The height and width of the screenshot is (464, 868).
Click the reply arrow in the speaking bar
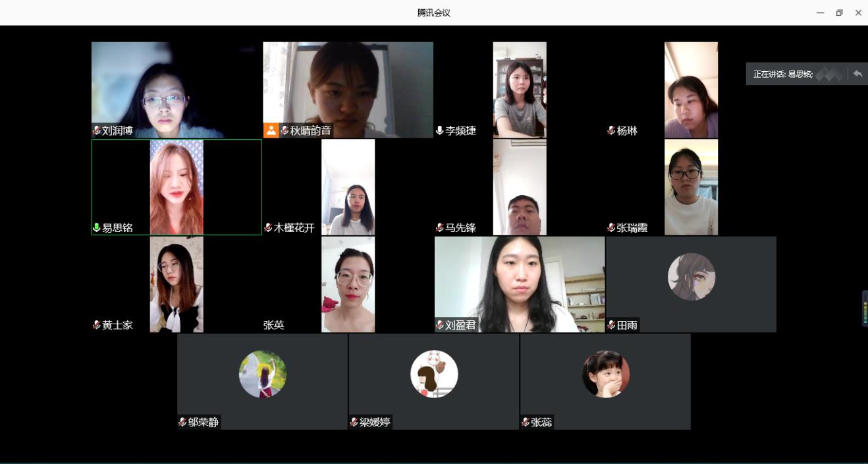[x=857, y=74]
